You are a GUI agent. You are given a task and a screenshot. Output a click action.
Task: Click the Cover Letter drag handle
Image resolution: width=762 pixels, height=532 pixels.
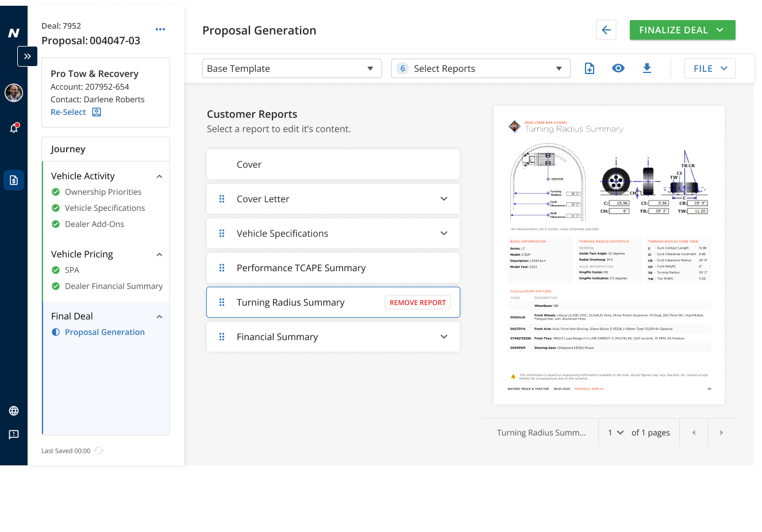click(x=222, y=199)
